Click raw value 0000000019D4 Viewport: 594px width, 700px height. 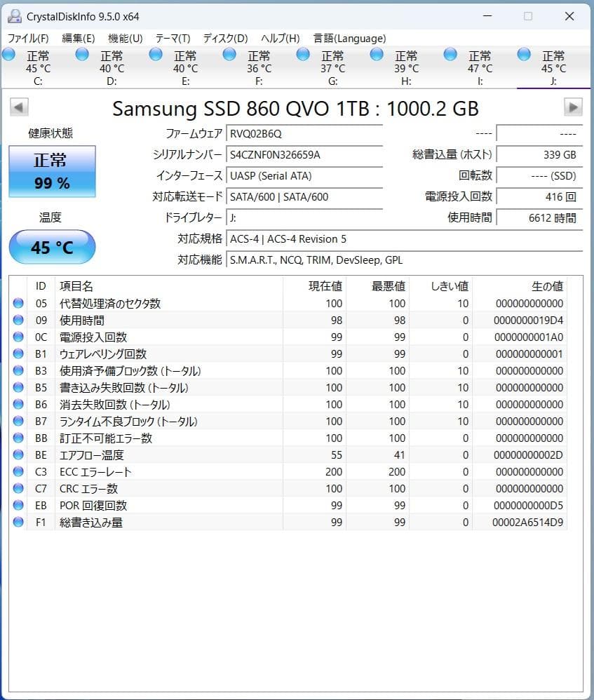pyautogui.click(x=528, y=321)
